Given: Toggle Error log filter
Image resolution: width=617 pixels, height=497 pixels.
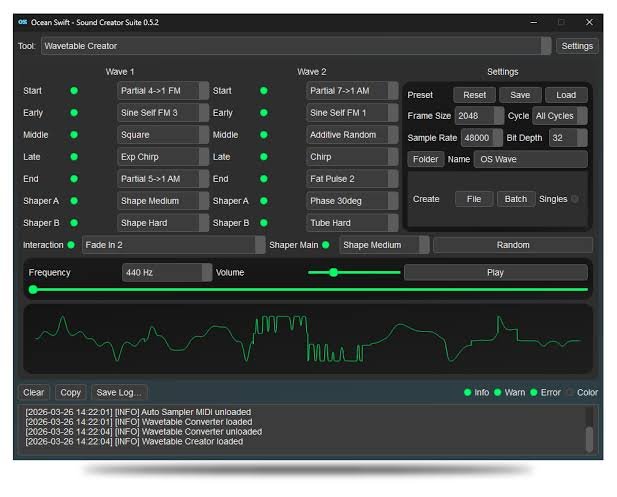Looking at the screenshot, I should [x=534, y=392].
